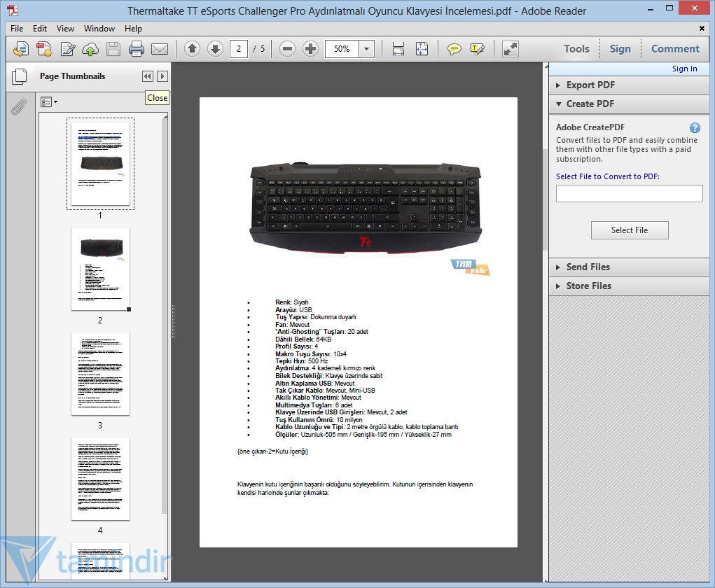Collapse the Create PDF section
Screen dimensions: 715x588
629,104
